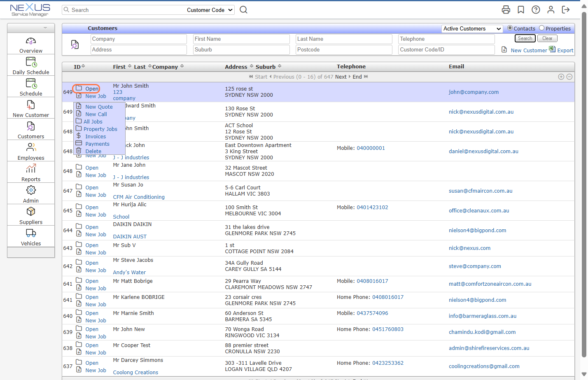
Task: Click Open for Mr Cooper Test
Action: point(92,345)
